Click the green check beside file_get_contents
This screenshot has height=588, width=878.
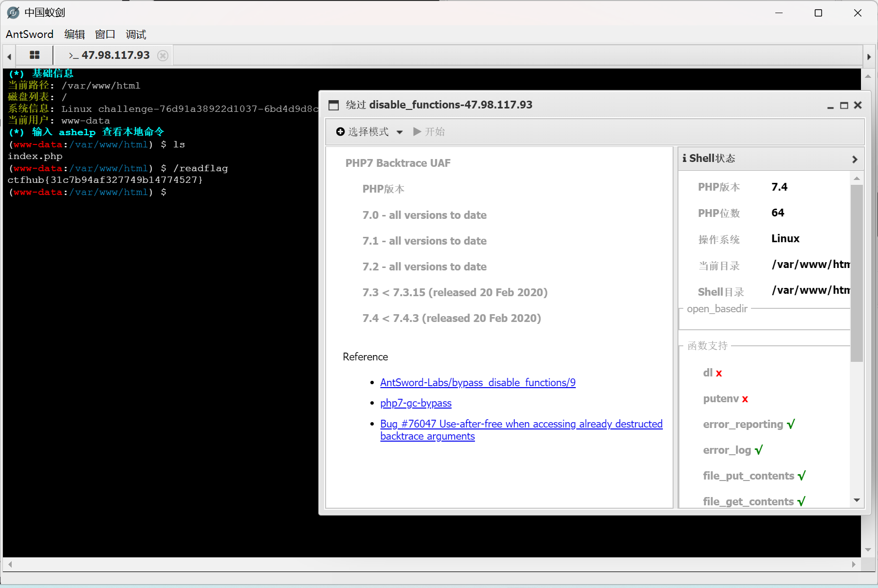[x=801, y=501]
